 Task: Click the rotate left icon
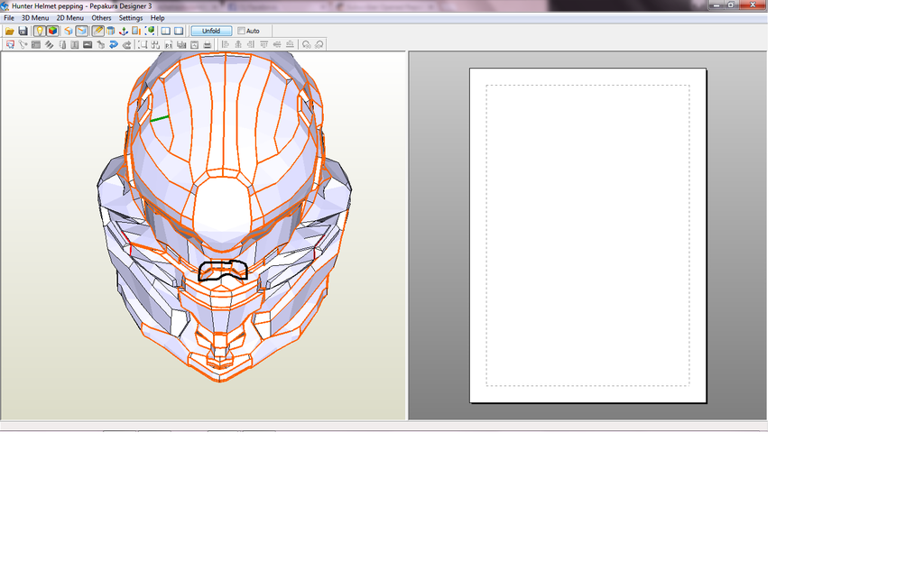(x=307, y=45)
